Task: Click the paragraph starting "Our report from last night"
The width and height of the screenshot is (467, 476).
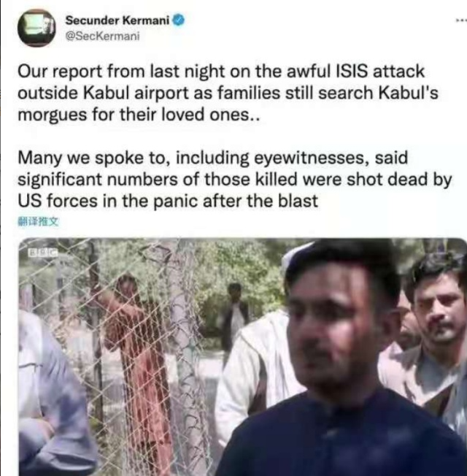Action: pyautogui.click(x=228, y=93)
